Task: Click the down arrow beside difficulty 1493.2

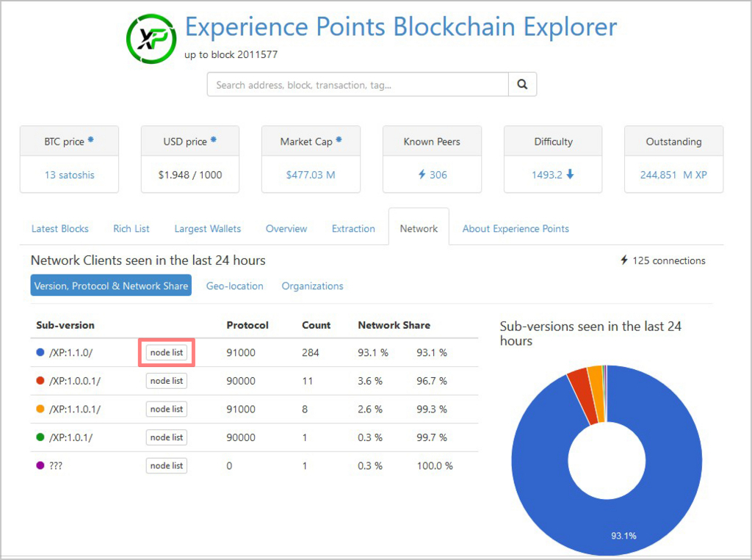Action: tap(570, 174)
